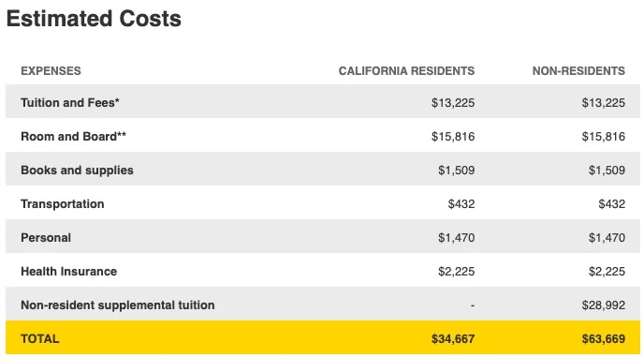Select the EXPENSES column header
Image resolution: width=644 pixels, height=357 pixels.
51,70
